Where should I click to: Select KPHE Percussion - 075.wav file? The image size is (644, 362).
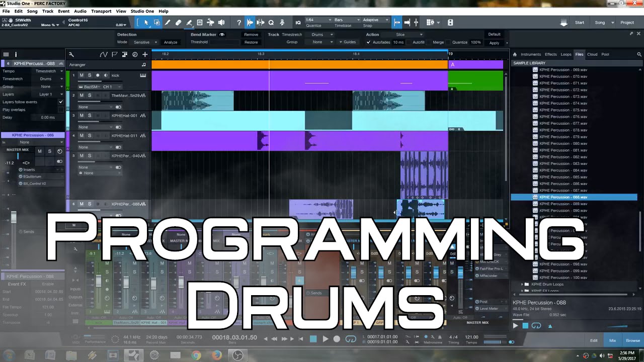(563, 110)
